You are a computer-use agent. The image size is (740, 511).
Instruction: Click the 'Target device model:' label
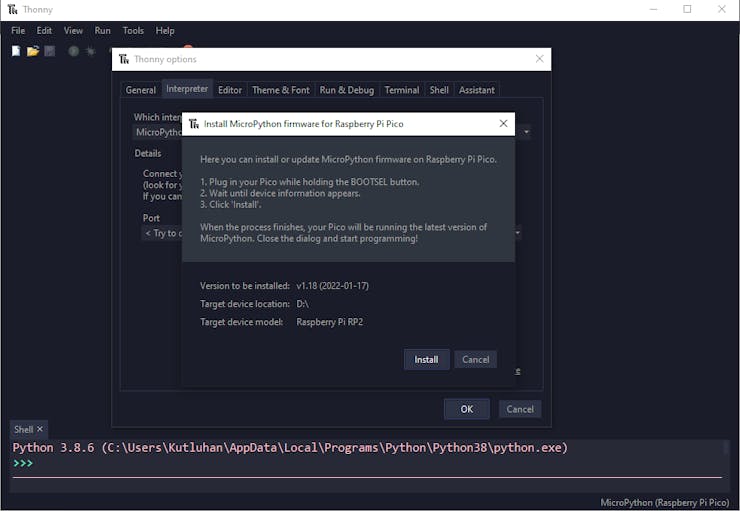[241, 322]
